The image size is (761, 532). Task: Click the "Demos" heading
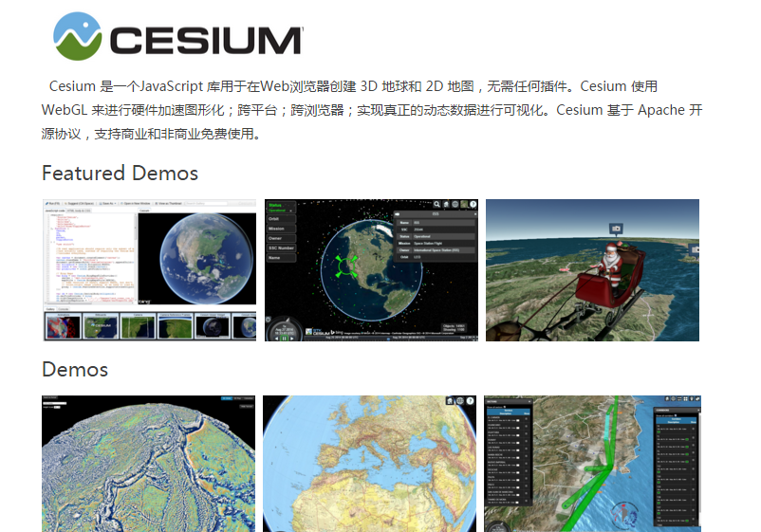coord(75,370)
